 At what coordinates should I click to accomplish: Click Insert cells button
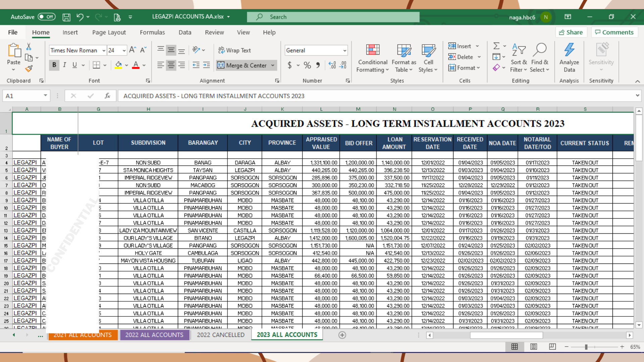click(x=460, y=46)
